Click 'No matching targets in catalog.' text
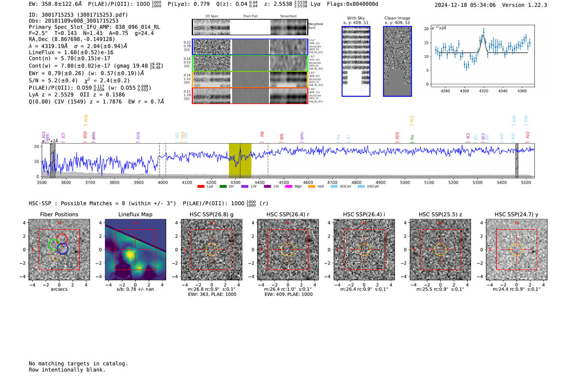The image size is (576, 392). pos(78,364)
